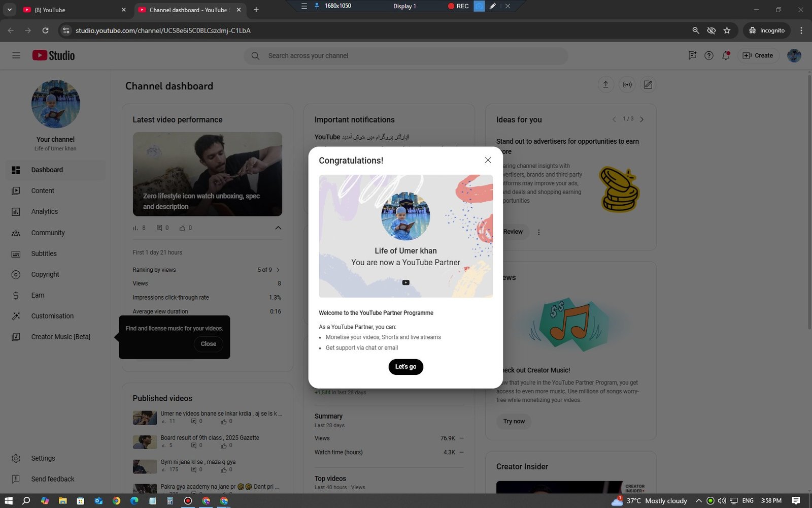Click the Creator Music icon
The height and width of the screenshot is (508, 812).
16,337
